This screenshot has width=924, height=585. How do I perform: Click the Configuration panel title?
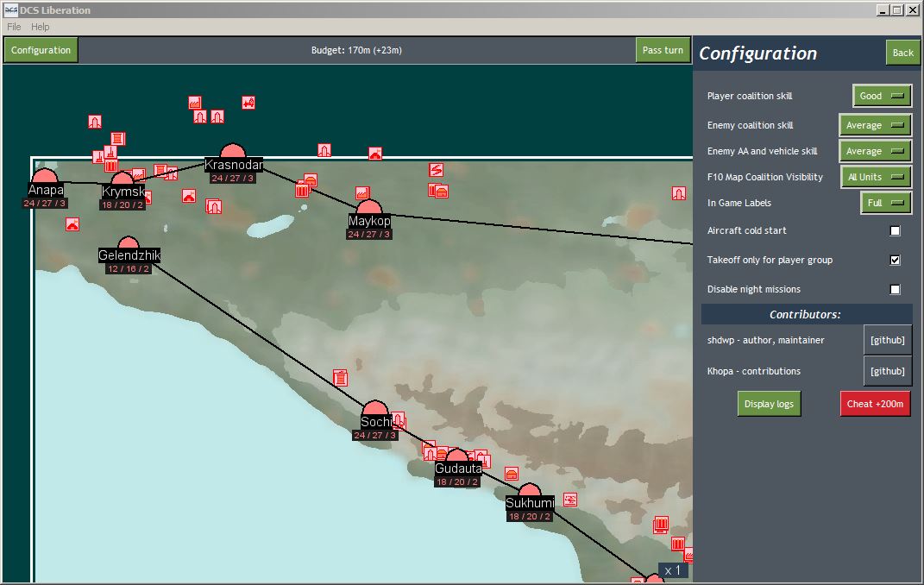tap(757, 53)
